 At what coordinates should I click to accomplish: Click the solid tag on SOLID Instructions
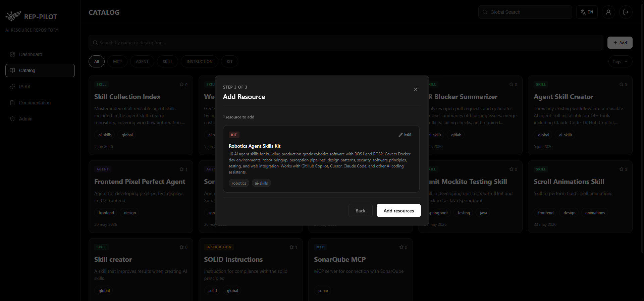coord(213,291)
